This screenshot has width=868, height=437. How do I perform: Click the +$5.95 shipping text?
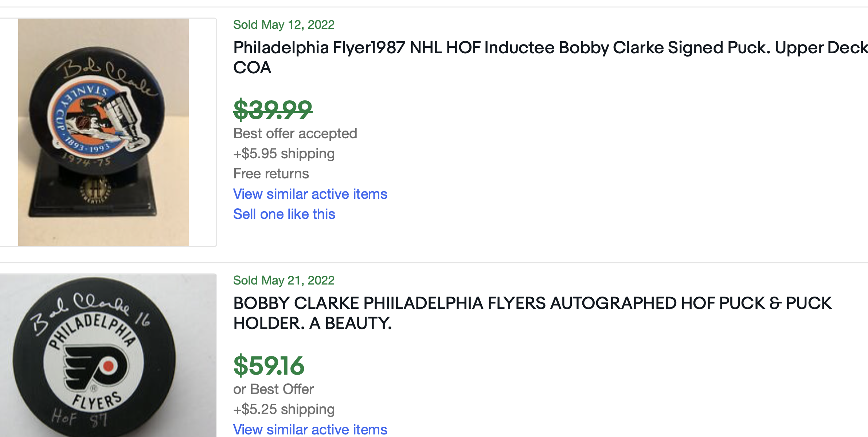click(284, 154)
